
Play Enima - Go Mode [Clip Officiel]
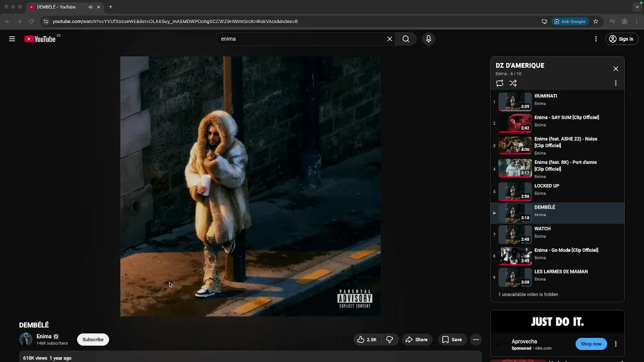557,256
